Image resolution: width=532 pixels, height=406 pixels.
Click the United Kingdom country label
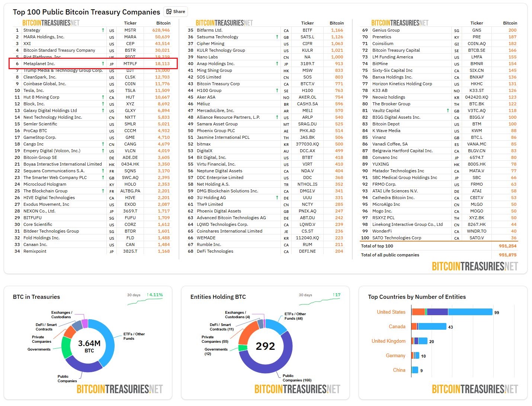tap(388, 341)
